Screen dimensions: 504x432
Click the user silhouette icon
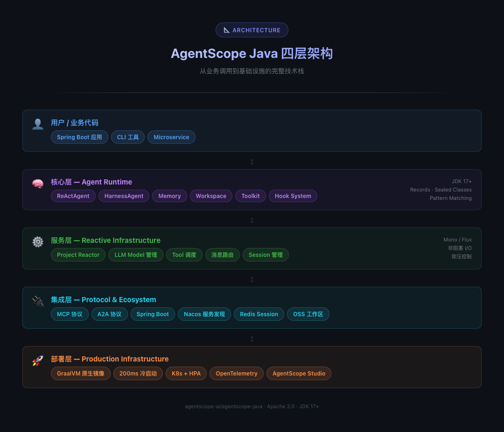38,124
